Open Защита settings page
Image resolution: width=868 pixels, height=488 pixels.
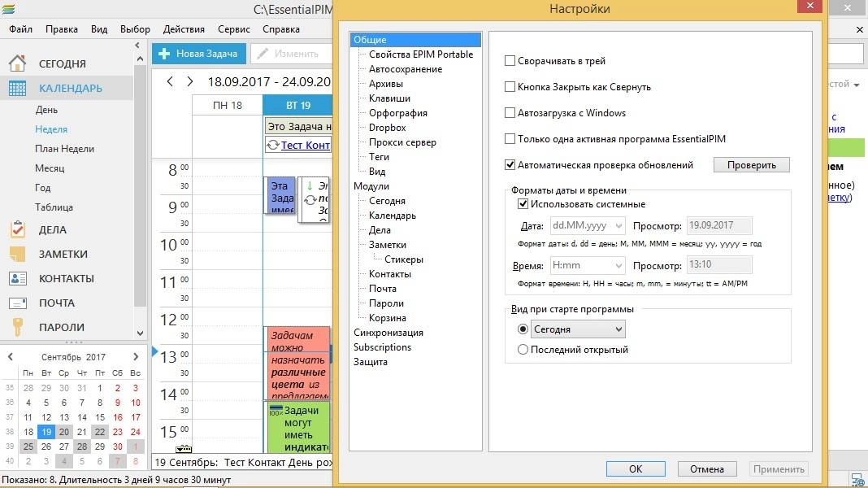(x=371, y=362)
